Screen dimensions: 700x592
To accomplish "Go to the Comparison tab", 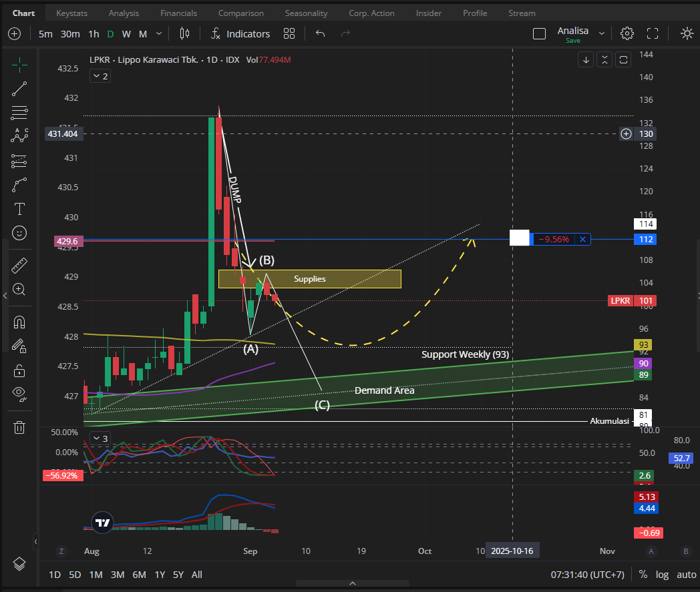I will tap(241, 13).
